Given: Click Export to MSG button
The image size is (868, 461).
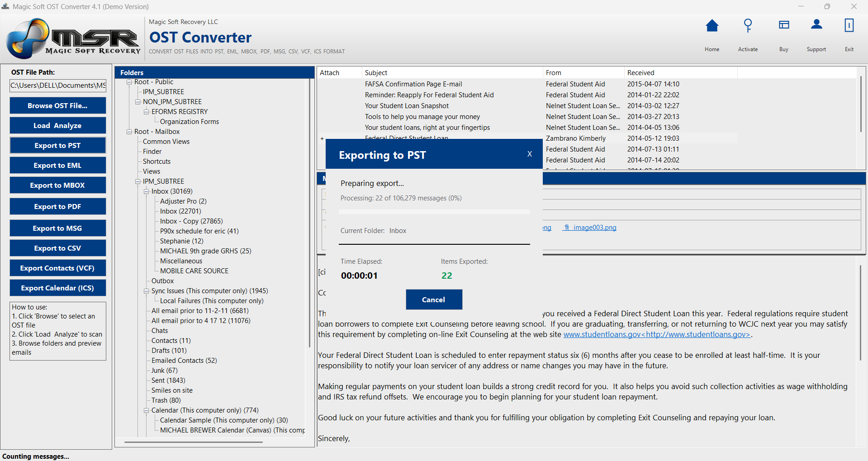Looking at the screenshot, I should pos(58,228).
